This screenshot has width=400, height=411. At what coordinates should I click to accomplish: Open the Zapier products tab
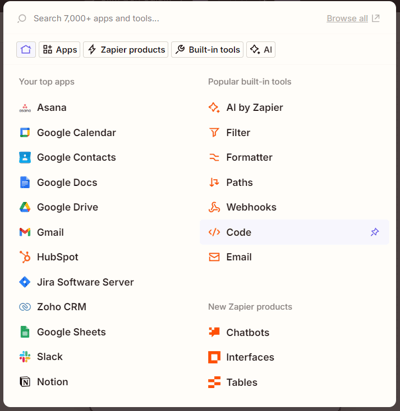(126, 50)
